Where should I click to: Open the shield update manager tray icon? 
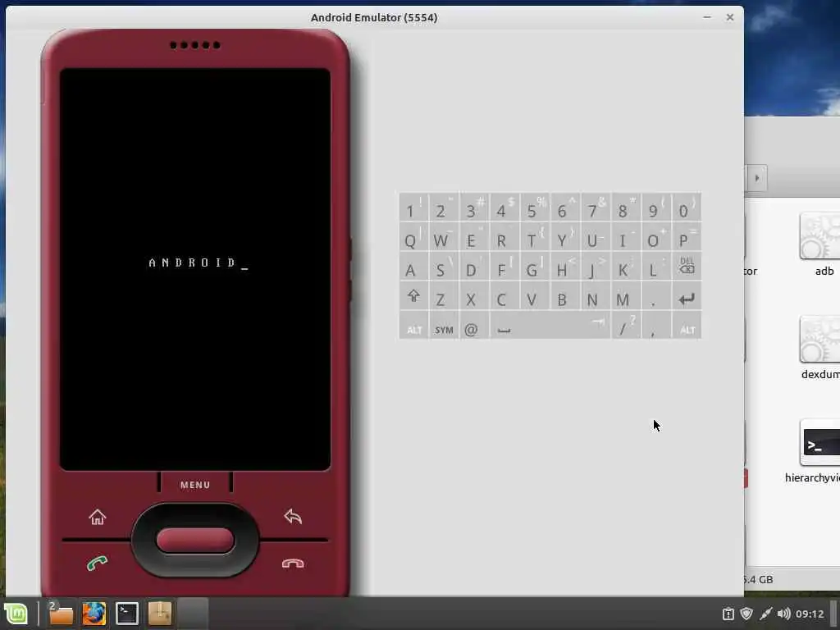tap(746, 614)
